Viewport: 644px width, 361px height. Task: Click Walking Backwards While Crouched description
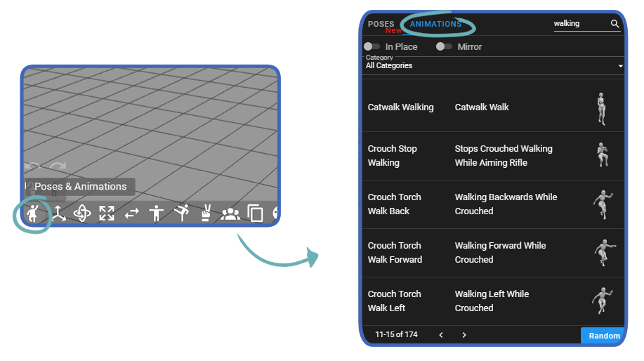[x=506, y=204]
